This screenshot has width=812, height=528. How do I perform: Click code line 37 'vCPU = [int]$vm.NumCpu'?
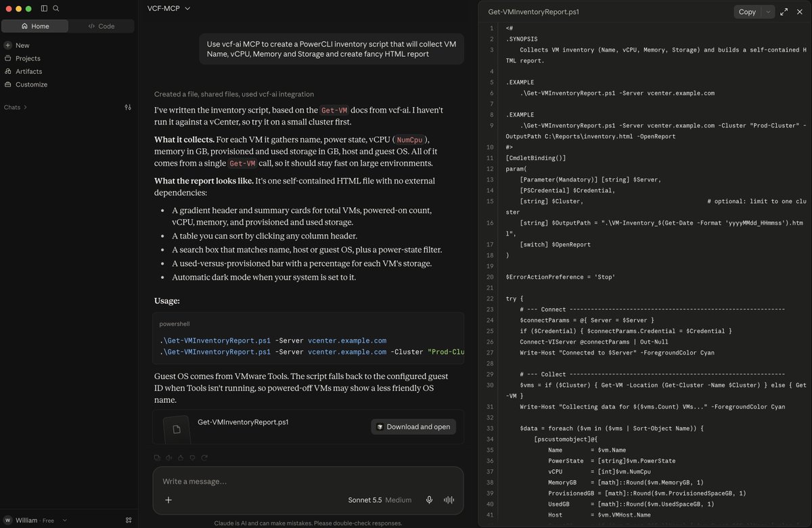pyautogui.click(x=600, y=472)
